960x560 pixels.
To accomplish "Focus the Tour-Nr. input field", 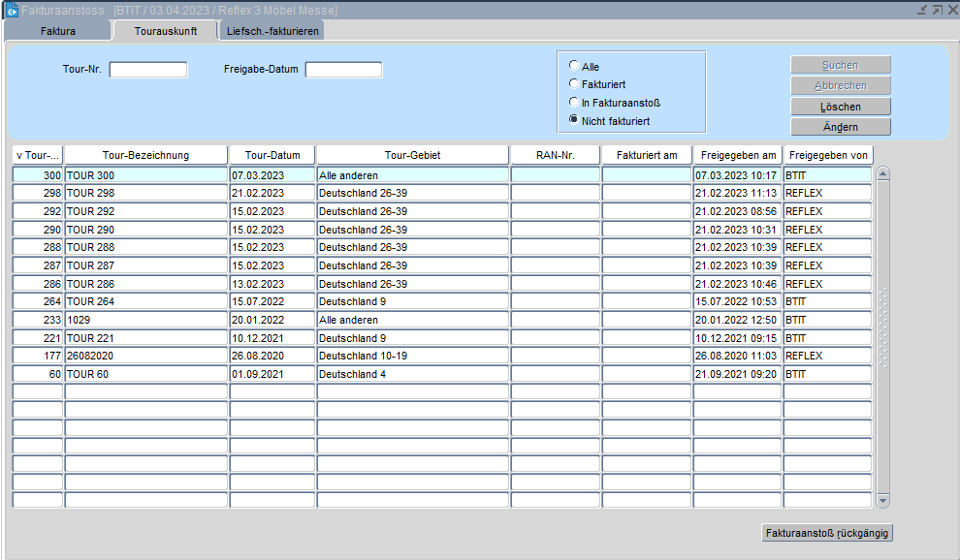I will (x=147, y=70).
